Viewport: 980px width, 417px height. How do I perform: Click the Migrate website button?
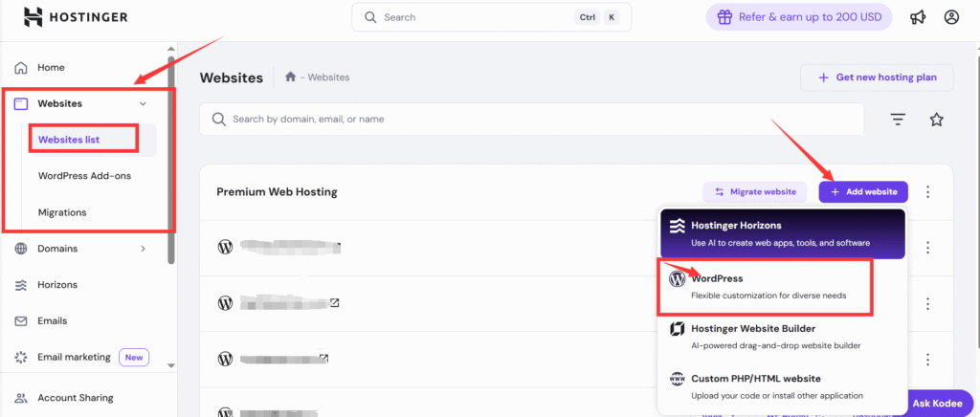click(754, 191)
